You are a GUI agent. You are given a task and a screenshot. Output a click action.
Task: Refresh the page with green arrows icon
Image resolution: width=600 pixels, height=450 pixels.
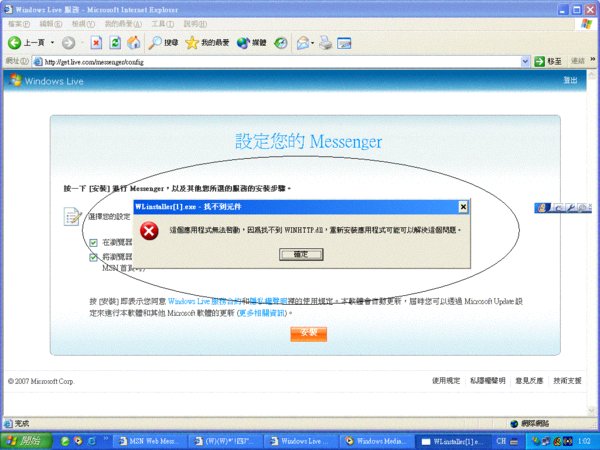(115, 42)
